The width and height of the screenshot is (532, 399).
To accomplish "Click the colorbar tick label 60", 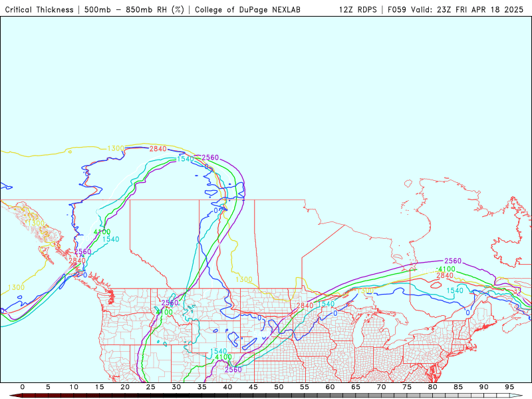I will tap(330, 387).
